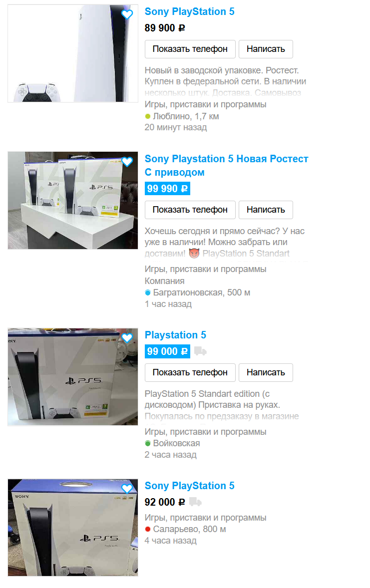
Task: Open thumbnail of two PS5 boxes on table
Action: coord(73,201)
